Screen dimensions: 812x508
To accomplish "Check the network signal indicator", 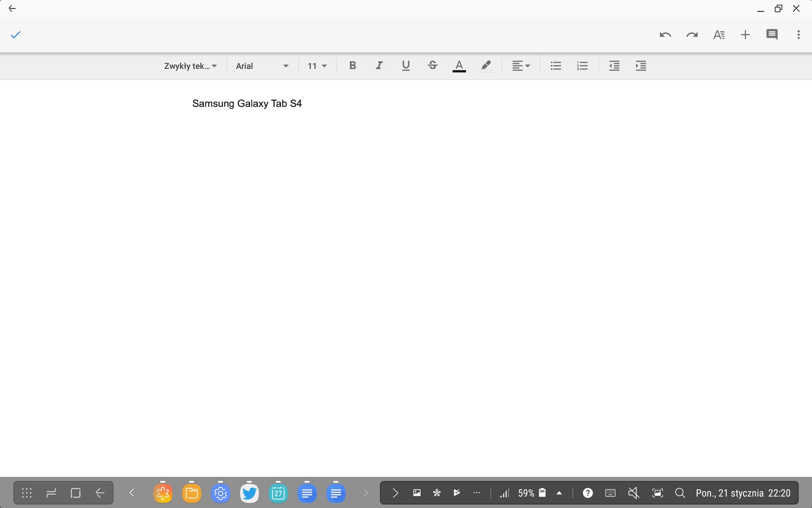I will [x=504, y=493].
